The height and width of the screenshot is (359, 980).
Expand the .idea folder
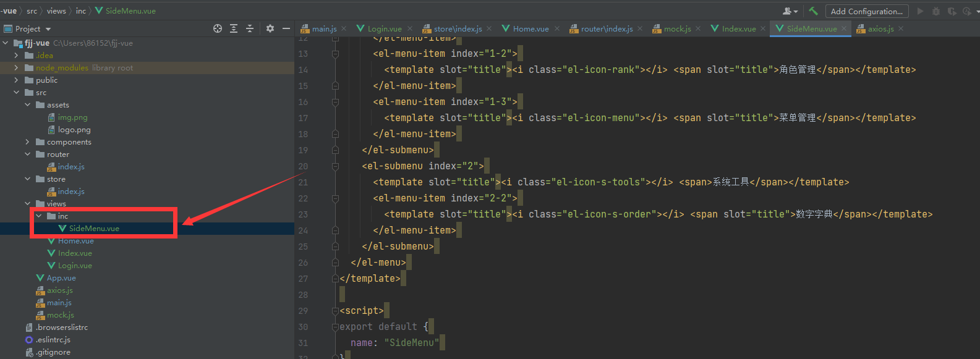tap(17, 56)
